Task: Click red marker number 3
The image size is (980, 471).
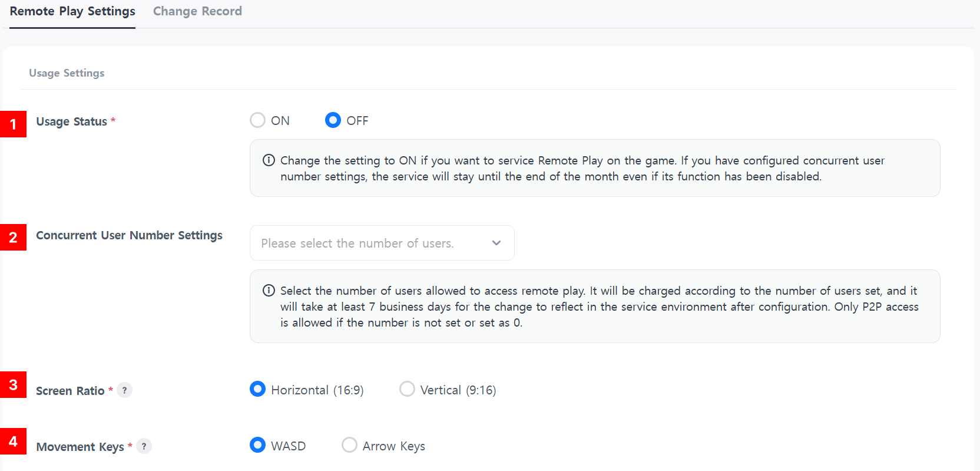Action: click(x=13, y=384)
